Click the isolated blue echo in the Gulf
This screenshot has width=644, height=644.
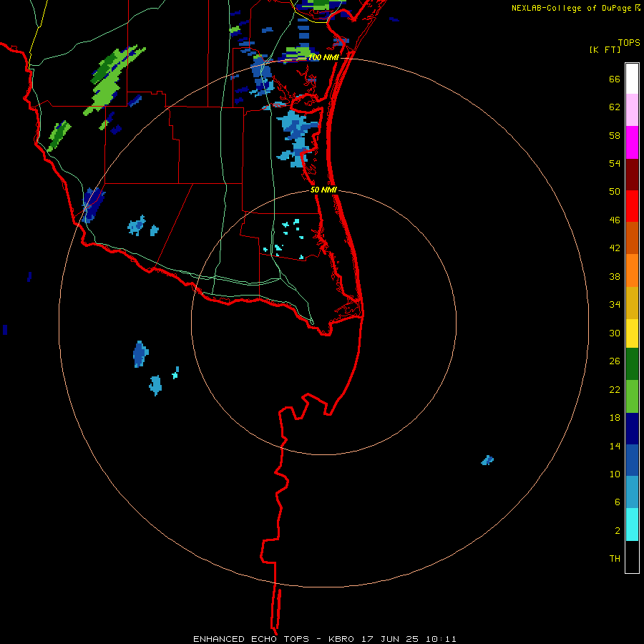487,460
